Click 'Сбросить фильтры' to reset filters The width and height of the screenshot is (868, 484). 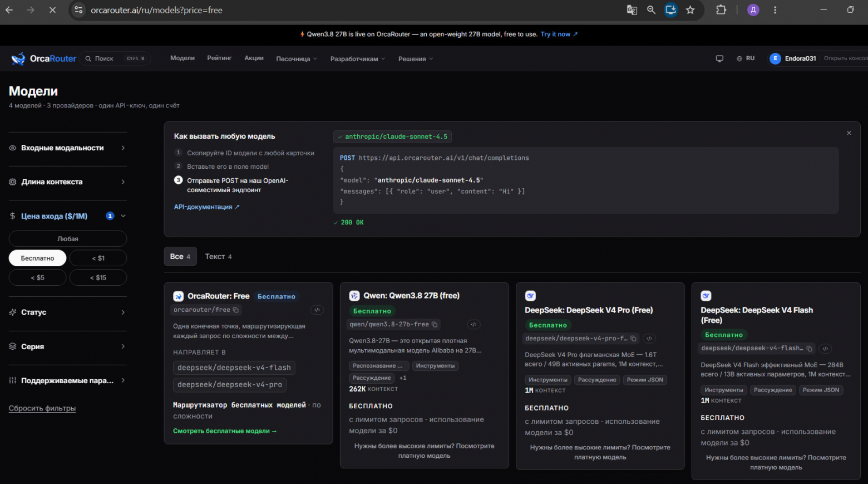(x=42, y=408)
